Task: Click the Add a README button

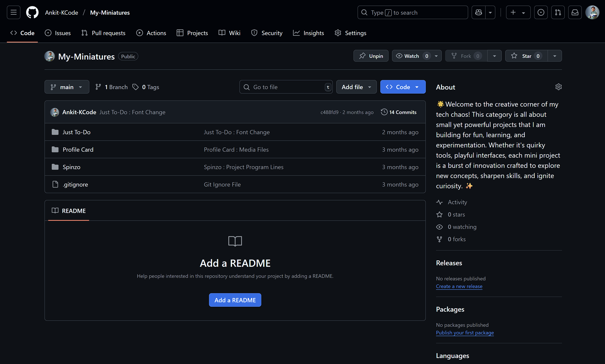Action: point(235,300)
